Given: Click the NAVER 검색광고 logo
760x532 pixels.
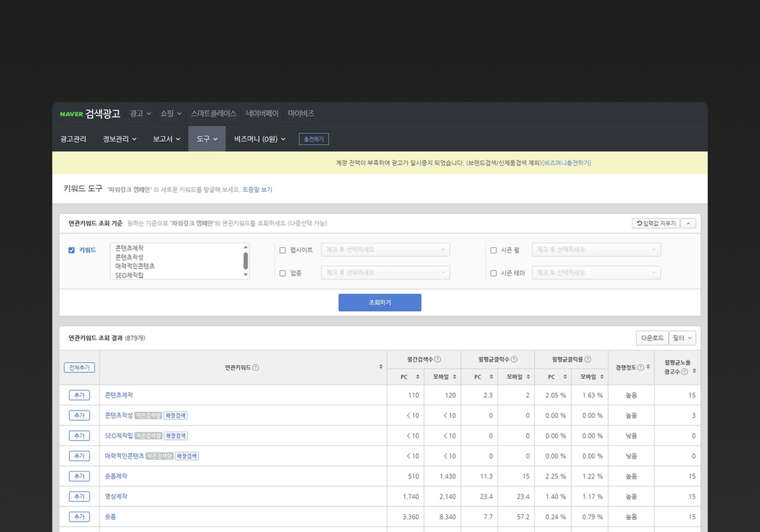Looking at the screenshot, I should coord(90,114).
